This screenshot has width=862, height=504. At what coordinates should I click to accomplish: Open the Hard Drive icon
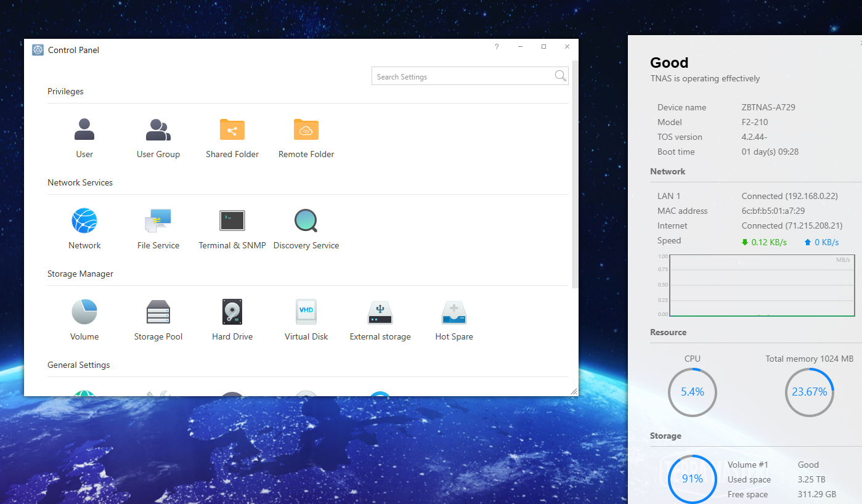(x=232, y=312)
